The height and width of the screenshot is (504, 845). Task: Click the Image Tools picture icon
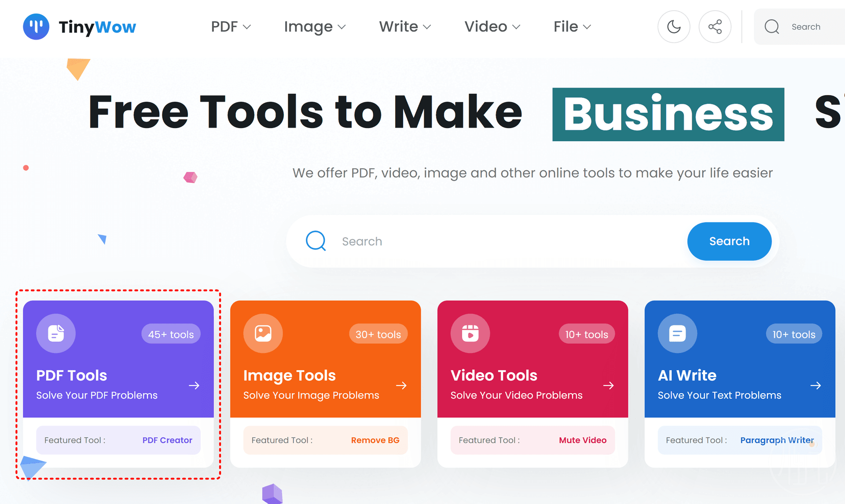pyautogui.click(x=263, y=333)
